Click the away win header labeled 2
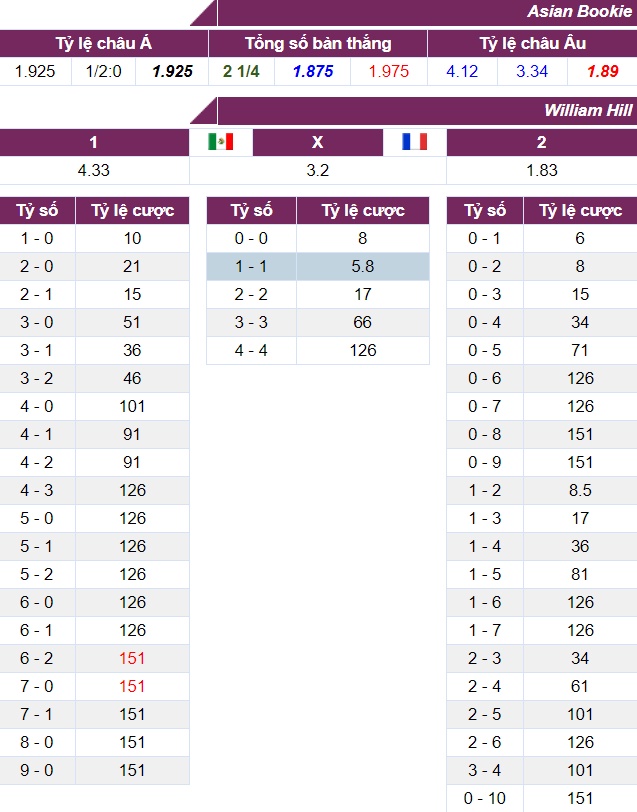The width and height of the screenshot is (637, 812). pos(541,142)
